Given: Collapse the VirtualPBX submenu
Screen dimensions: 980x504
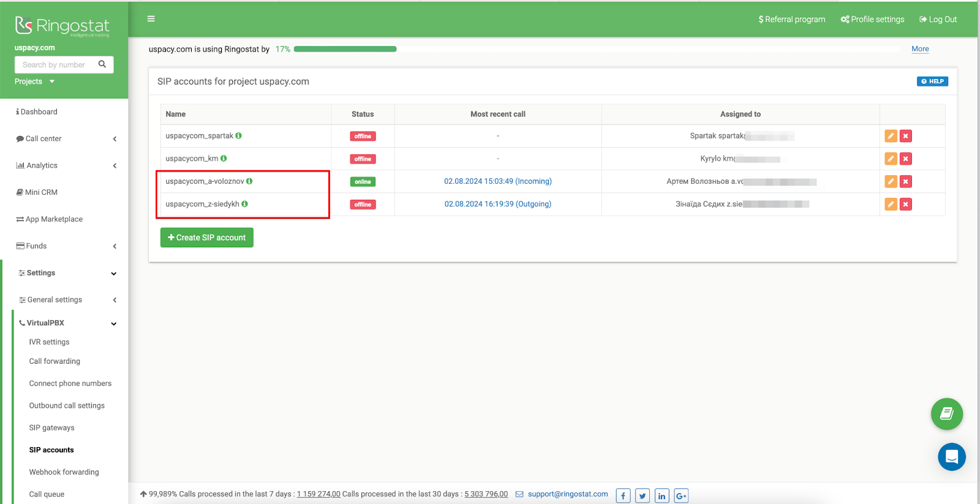Looking at the screenshot, I should tap(67, 323).
